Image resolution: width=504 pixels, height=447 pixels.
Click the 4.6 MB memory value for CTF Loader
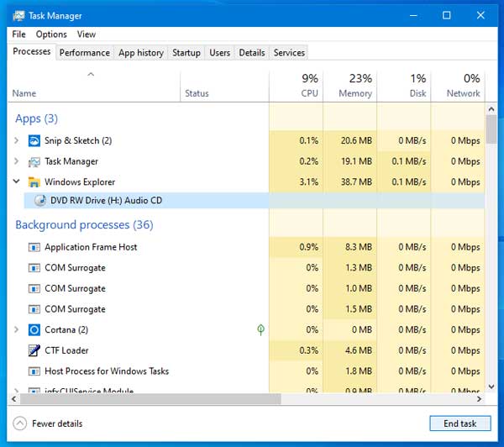click(x=359, y=350)
